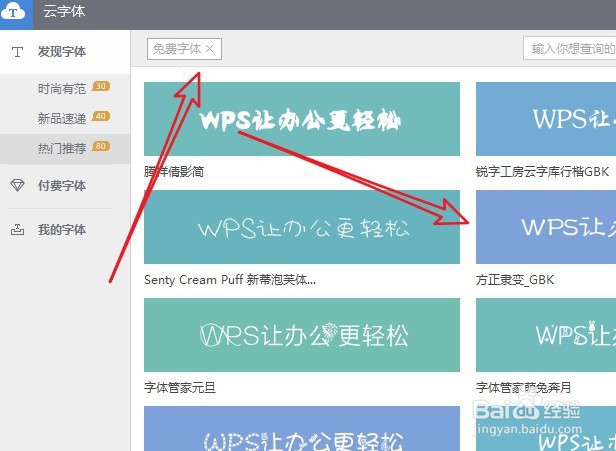
Task: Click the 我的字体 upload icon
Action: click(17, 229)
